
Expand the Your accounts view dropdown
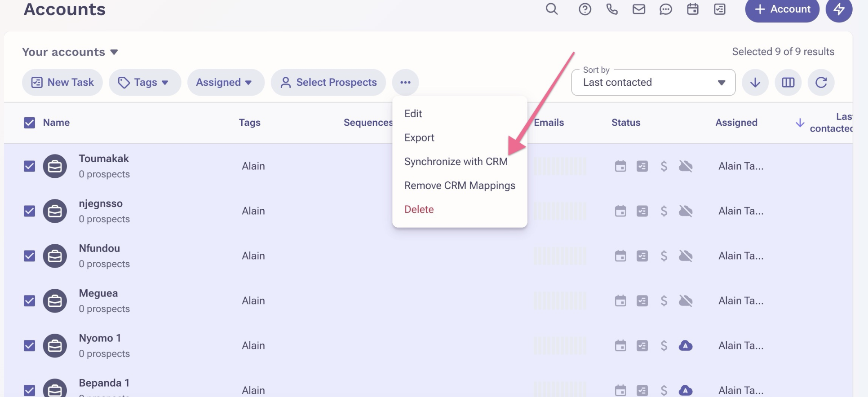pos(70,52)
